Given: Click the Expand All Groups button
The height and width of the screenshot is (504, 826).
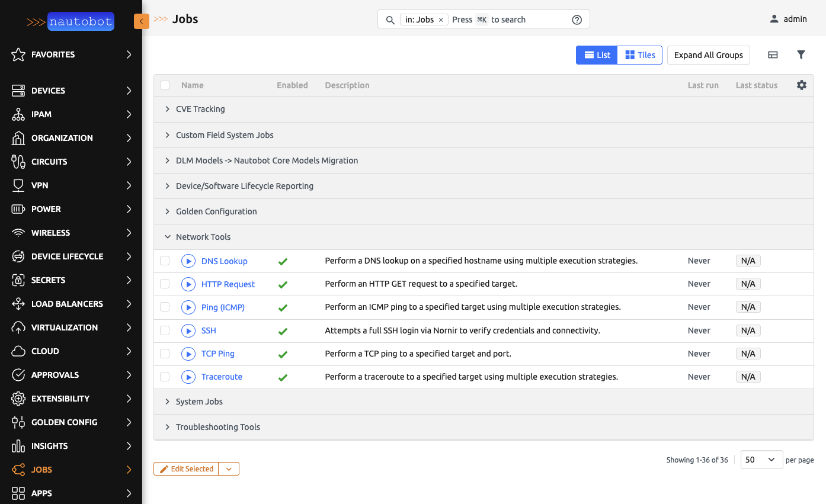Looking at the screenshot, I should 708,54.
